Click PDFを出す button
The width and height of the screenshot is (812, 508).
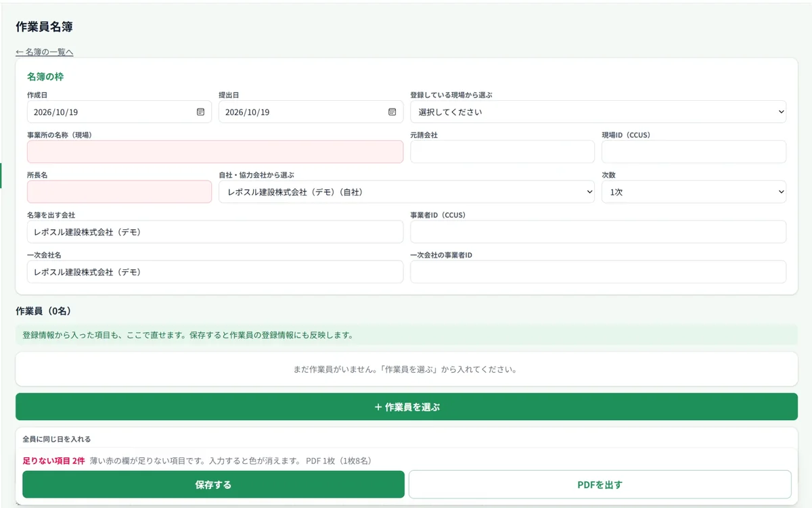pos(600,484)
